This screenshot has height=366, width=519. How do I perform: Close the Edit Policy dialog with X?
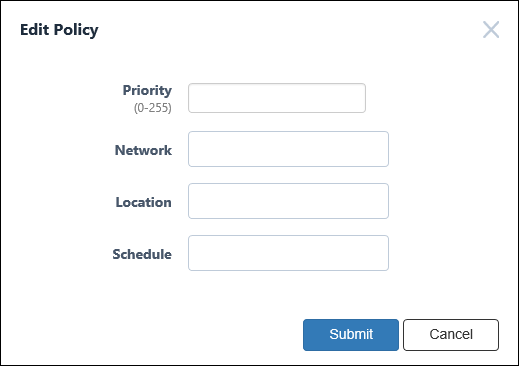(x=491, y=30)
